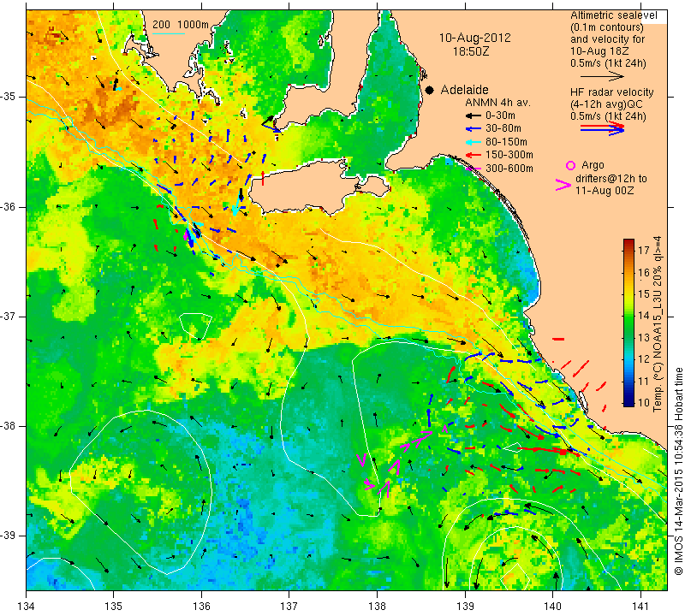Image resolution: width=685 pixels, height=616 pixels.
Task: Click longitude axis label '138'
Action: point(377,607)
